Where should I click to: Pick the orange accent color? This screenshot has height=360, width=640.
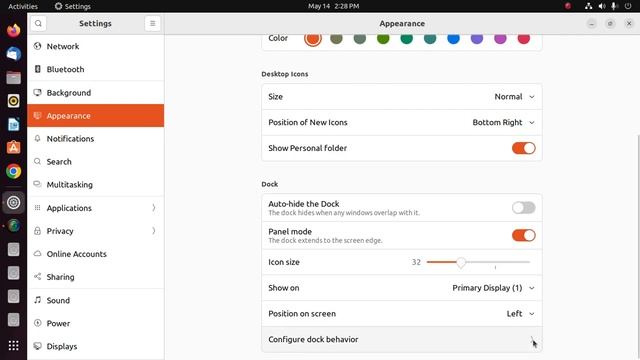(313, 38)
